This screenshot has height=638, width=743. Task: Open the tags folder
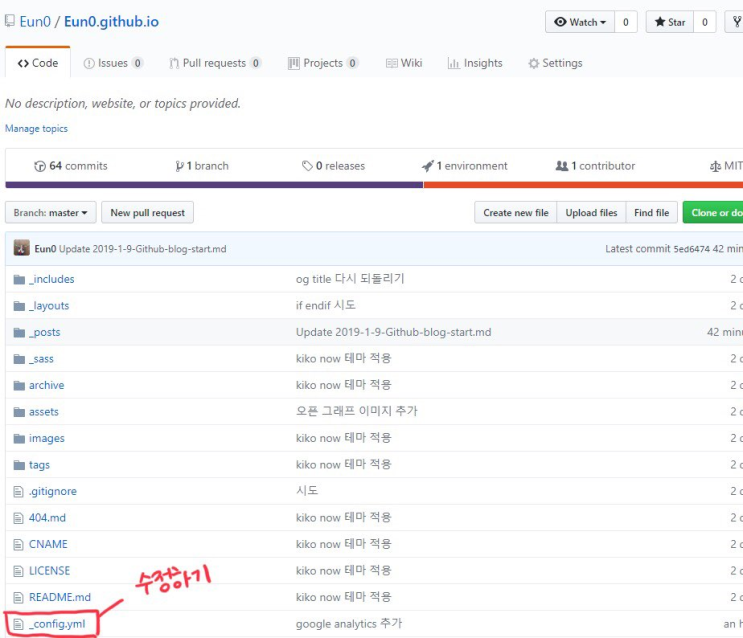(x=39, y=465)
